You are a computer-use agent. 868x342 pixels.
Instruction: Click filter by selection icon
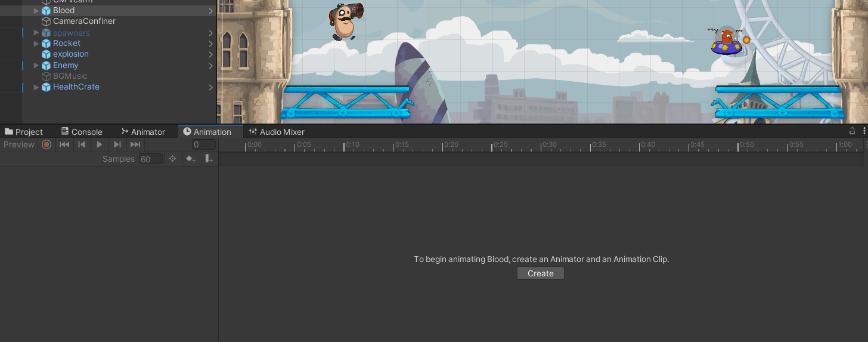pos(172,159)
